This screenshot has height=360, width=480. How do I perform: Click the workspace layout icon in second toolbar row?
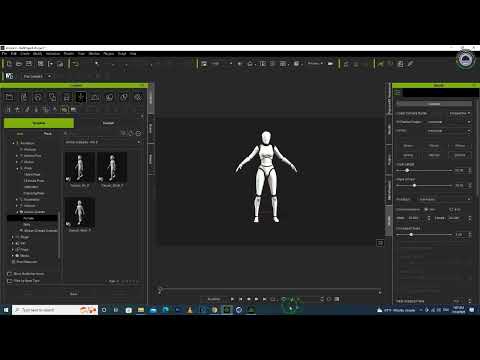(9, 76)
